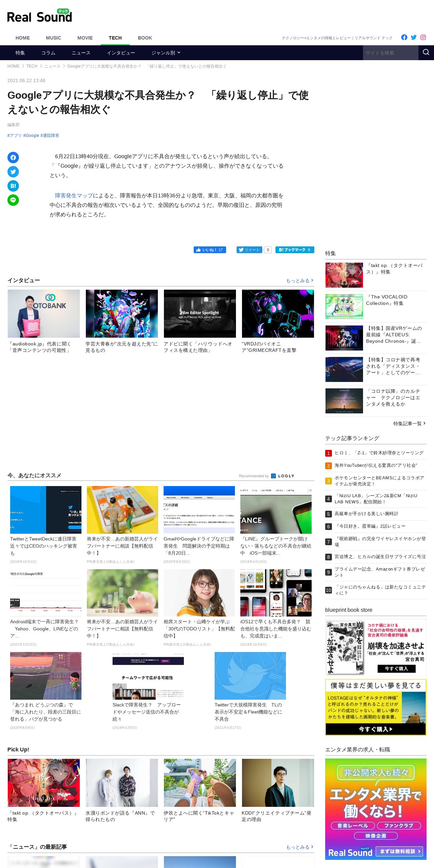Switch to the HOME tab
The height and width of the screenshot is (868, 434).
[23, 38]
